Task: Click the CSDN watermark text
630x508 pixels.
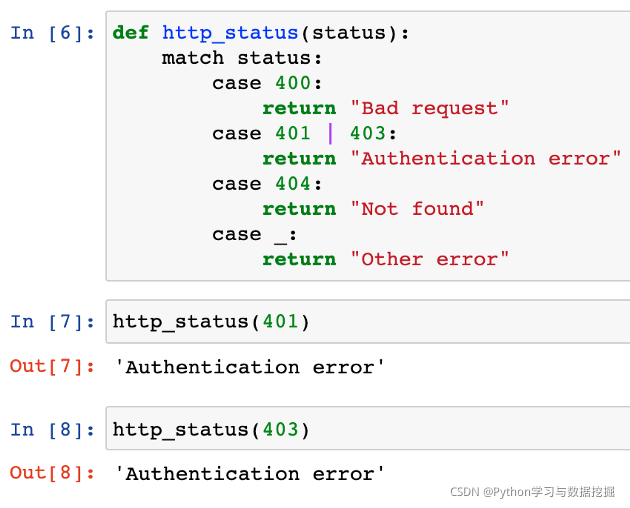Action: [532, 491]
